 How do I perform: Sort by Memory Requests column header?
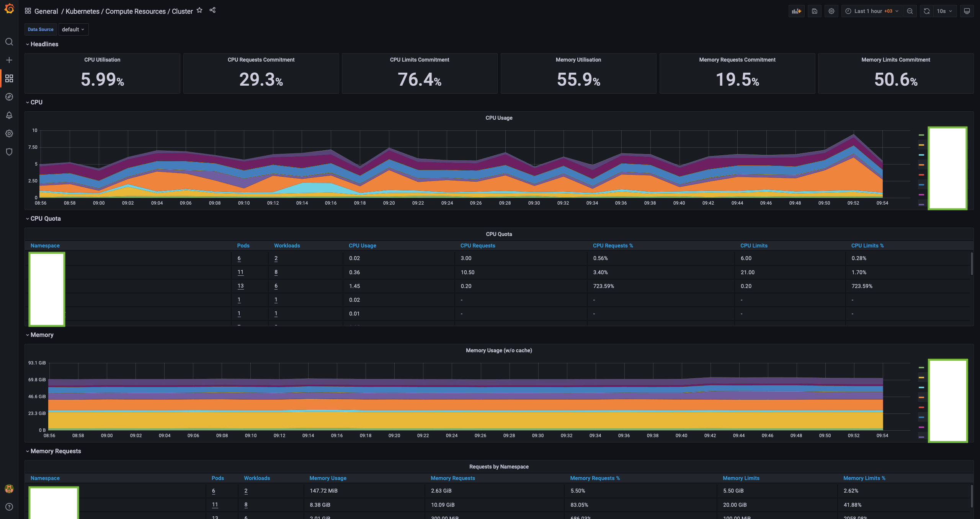[x=453, y=478]
